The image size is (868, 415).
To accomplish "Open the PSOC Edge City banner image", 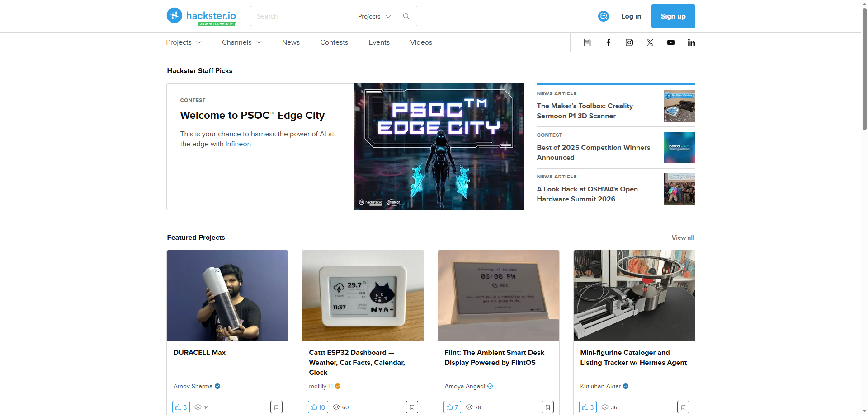I will click(439, 146).
